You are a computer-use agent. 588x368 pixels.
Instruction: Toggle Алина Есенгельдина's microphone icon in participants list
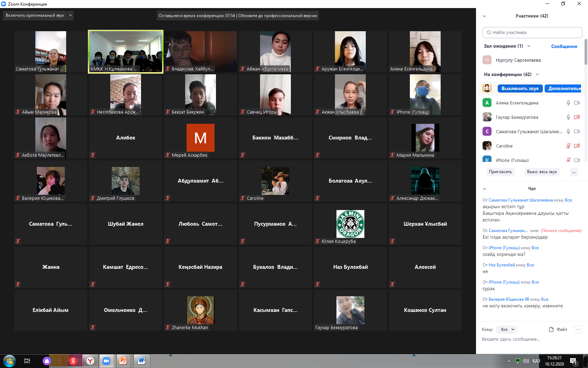pos(568,103)
